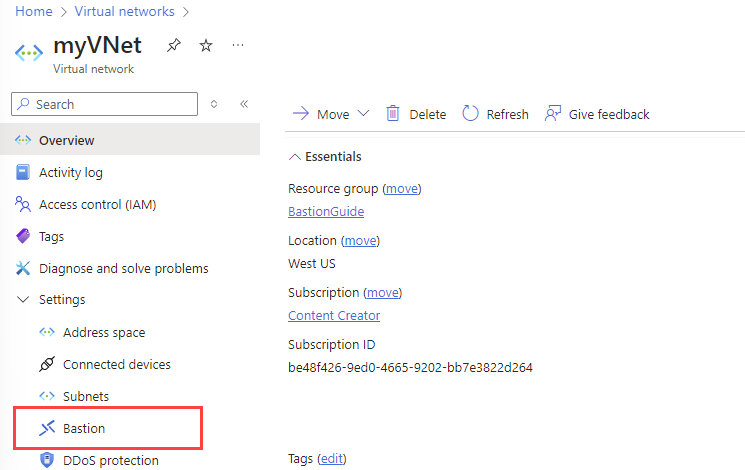745x470 pixels.
Task: Open Give feedback in toolbar
Action: pyautogui.click(x=597, y=114)
